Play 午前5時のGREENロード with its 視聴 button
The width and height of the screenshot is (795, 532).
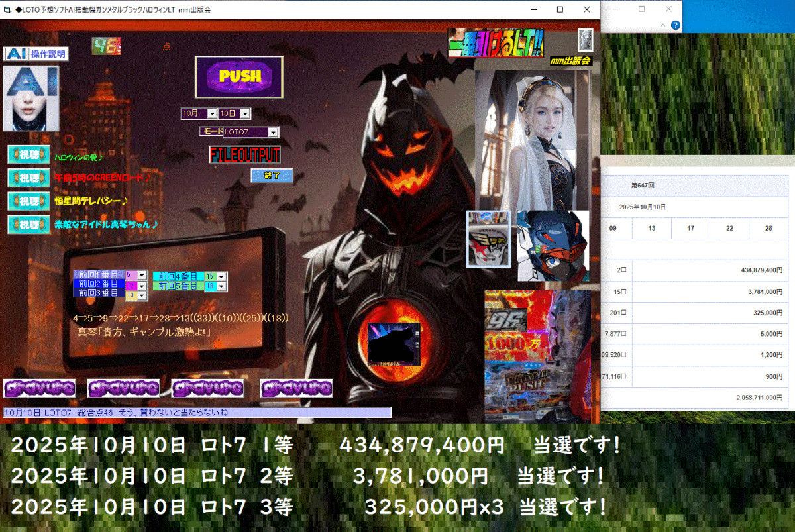pyautogui.click(x=28, y=178)
